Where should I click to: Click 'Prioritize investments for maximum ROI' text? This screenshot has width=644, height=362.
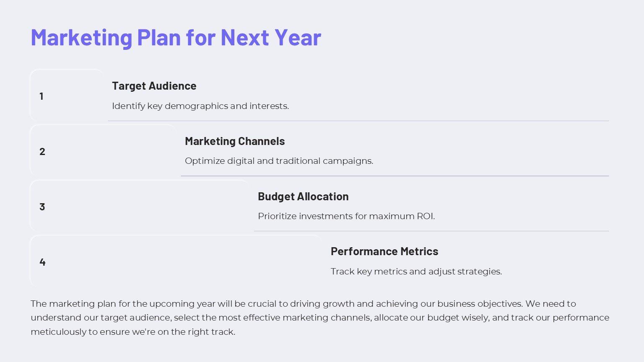346,216
